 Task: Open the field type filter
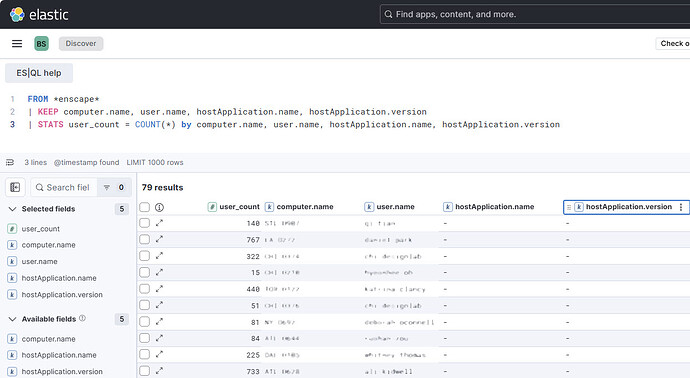[114, 187]
